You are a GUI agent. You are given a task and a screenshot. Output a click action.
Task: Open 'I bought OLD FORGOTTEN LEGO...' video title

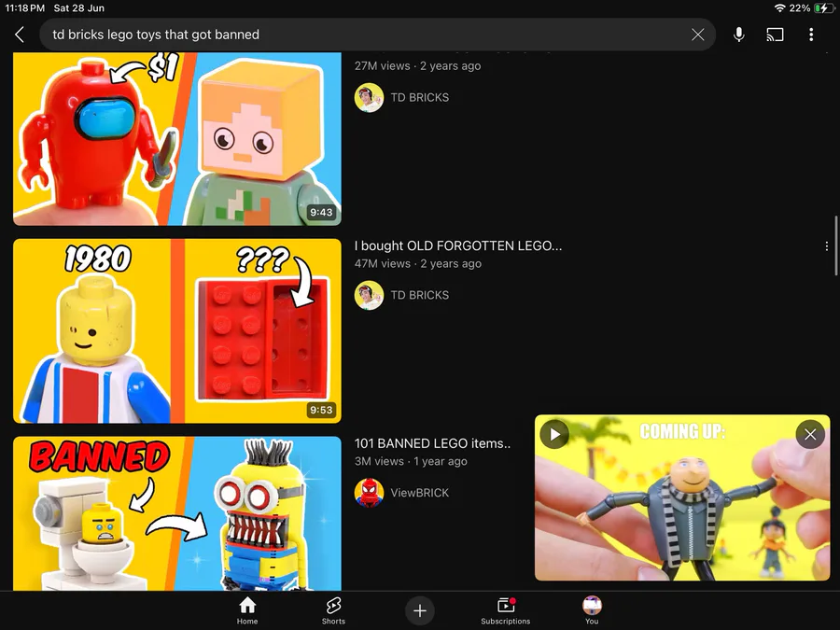coord(458,245)
